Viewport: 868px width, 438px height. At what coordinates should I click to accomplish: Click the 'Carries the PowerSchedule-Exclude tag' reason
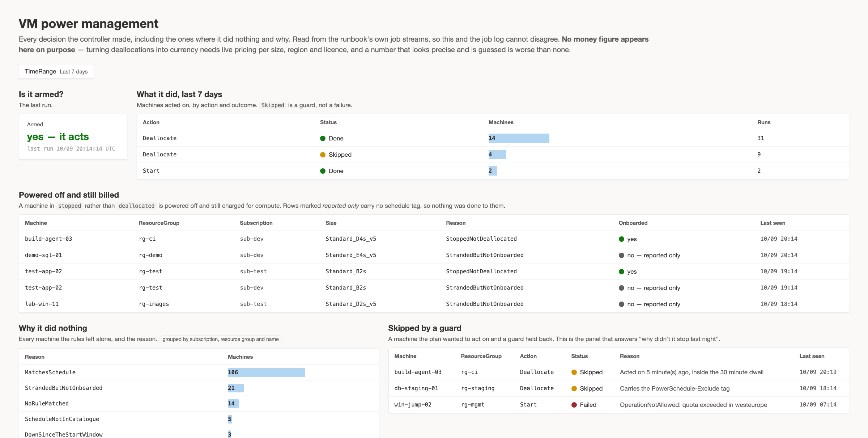[x=675, y=388]
